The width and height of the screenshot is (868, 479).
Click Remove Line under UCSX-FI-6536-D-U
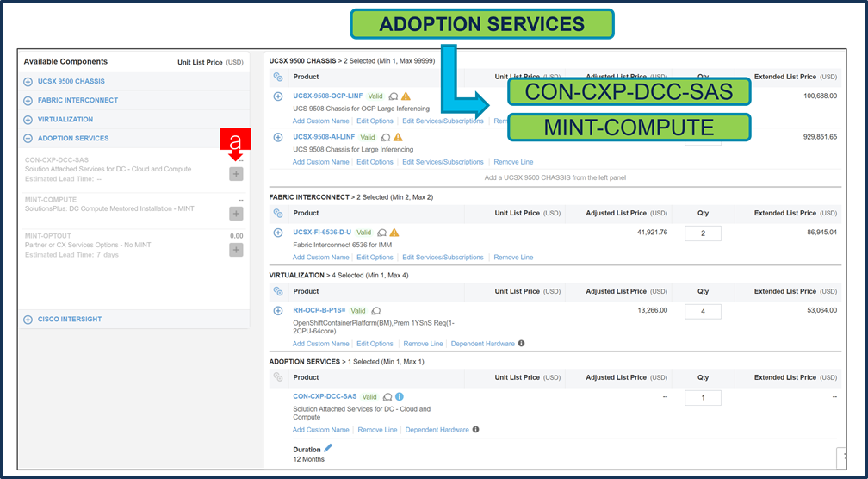click(x=514, y=258)
